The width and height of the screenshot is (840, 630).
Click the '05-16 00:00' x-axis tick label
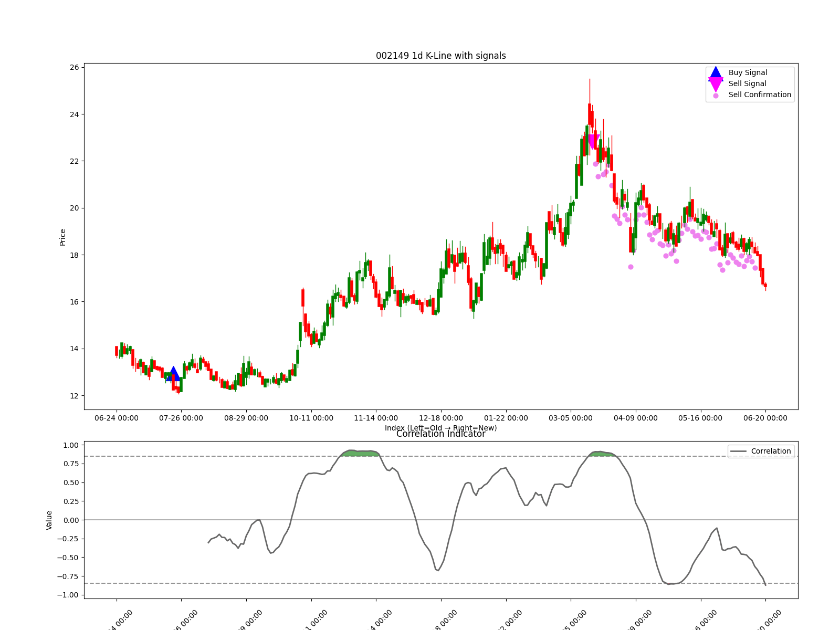point(700,418)
